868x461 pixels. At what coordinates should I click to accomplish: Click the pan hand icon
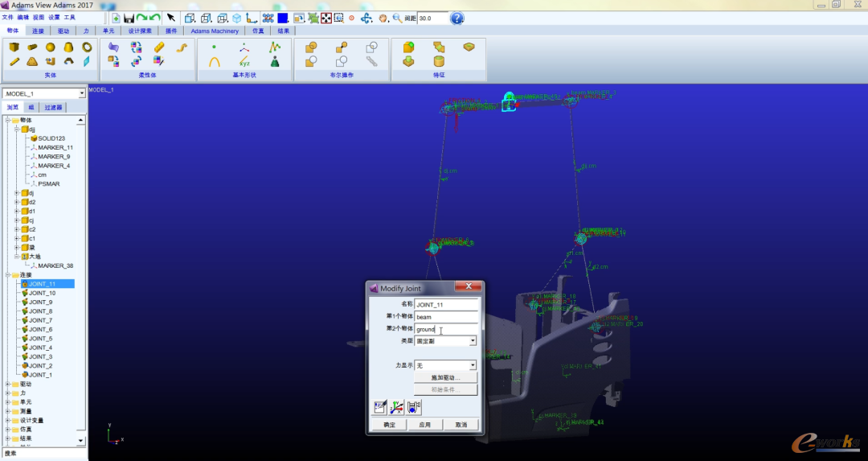point(383,19)
